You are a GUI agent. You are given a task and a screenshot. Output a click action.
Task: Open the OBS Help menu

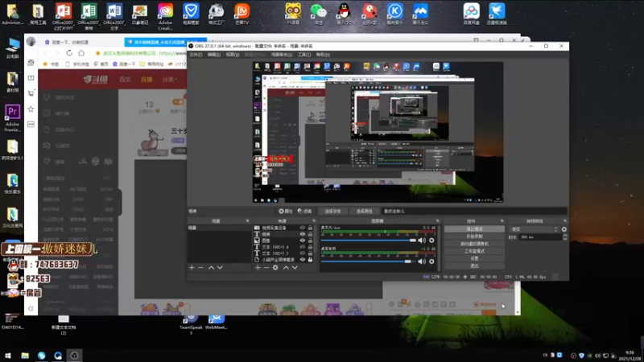(324, 55)
